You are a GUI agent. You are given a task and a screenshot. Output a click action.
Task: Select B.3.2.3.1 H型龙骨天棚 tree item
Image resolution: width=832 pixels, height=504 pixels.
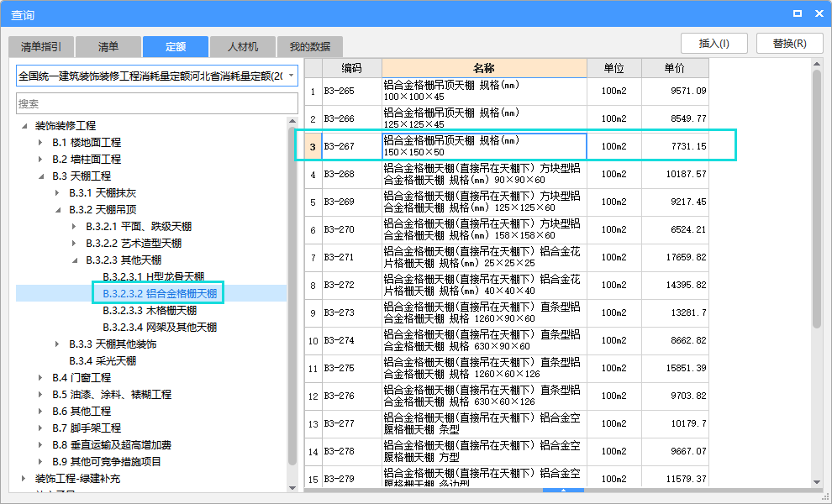pos(153,277)
